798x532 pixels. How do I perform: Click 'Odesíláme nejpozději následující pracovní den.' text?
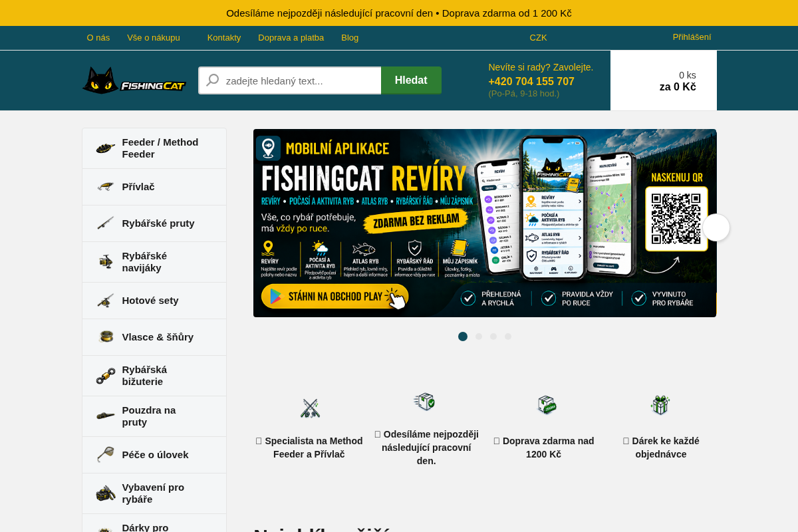tap(426, 448)
